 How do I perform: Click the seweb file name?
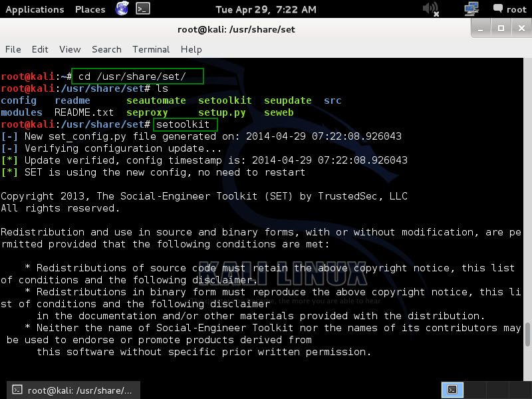click(x=279, y=112)
